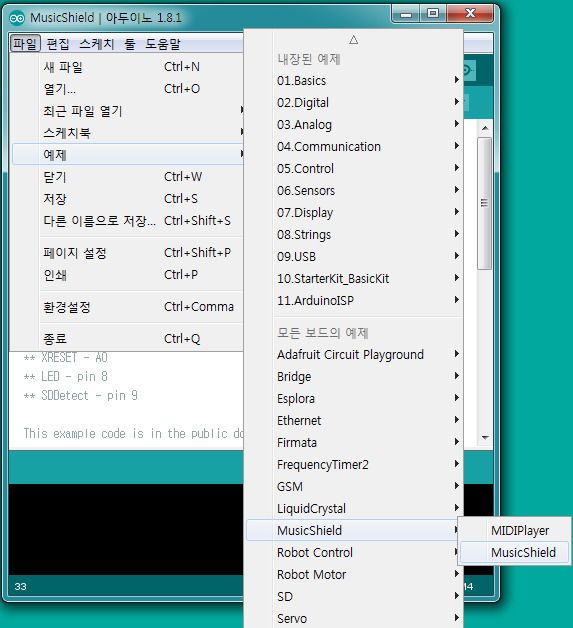Viewport: 573px width, 628px height.
Task: Open Esplora examples submenu
Action: coord(355,399)
